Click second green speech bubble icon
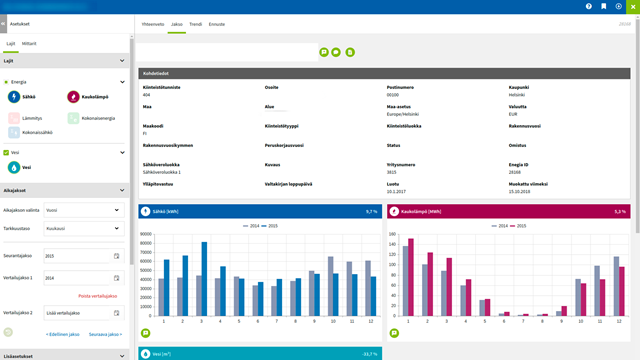640x360 pixels. coord(336,52)
